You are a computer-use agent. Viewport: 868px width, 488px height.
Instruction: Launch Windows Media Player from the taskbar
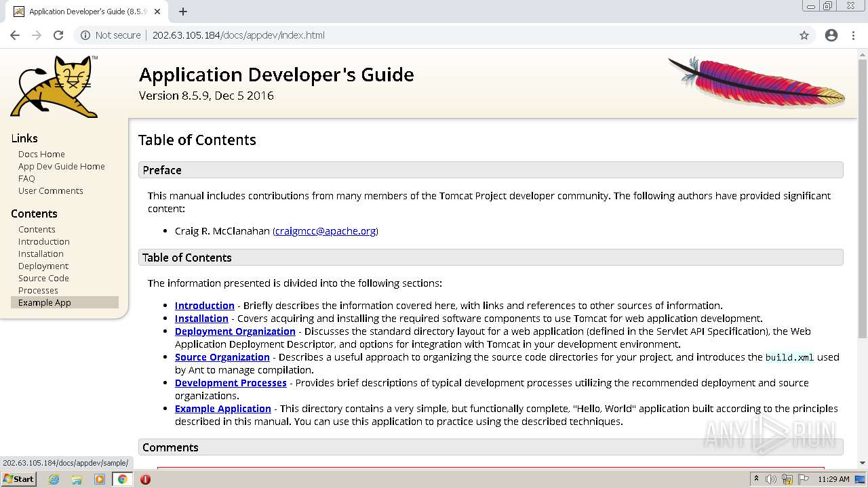click(x=100, y=479)
